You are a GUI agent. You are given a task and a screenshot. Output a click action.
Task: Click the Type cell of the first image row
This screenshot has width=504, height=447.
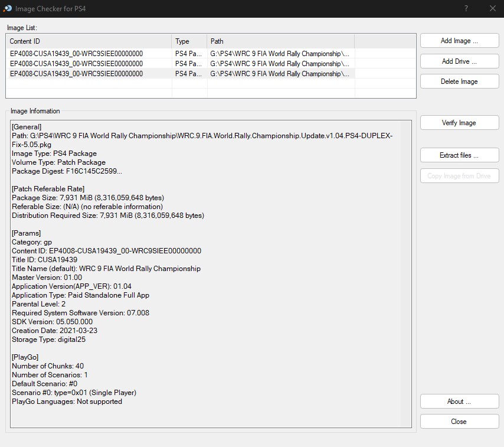pos(189,54)
